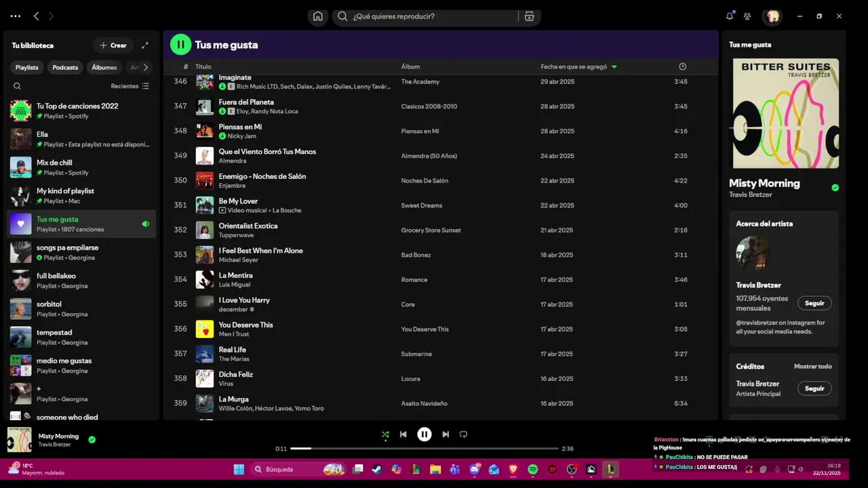Click the Crear button
The image size is (868, 488).
pos(113,45)
